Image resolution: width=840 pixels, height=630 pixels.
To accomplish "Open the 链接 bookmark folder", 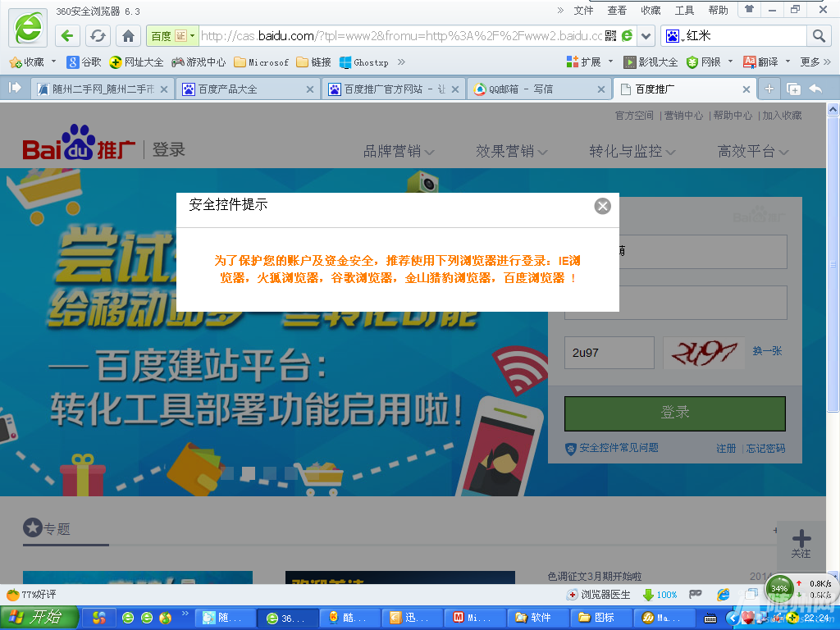I will [314, 62].
